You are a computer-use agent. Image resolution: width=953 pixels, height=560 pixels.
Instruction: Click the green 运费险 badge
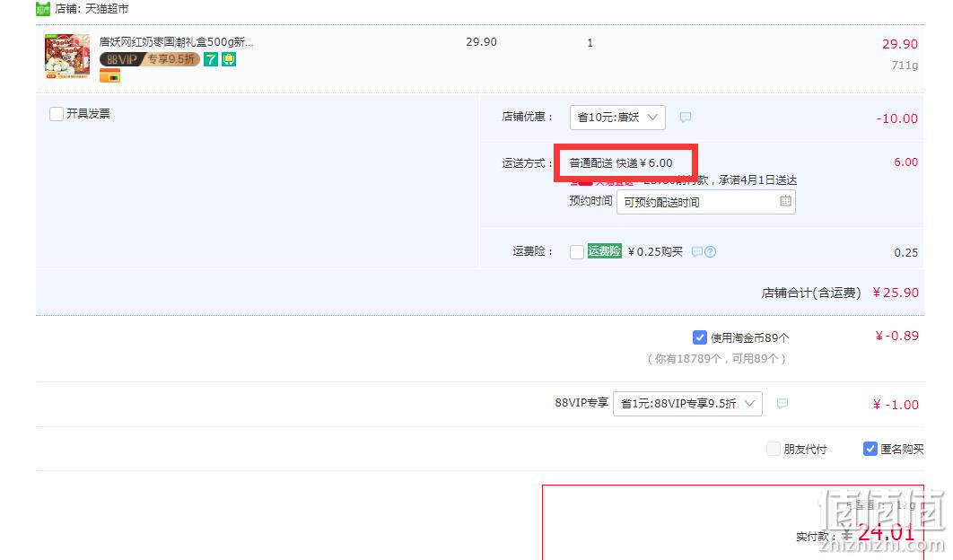coord(604,251)
